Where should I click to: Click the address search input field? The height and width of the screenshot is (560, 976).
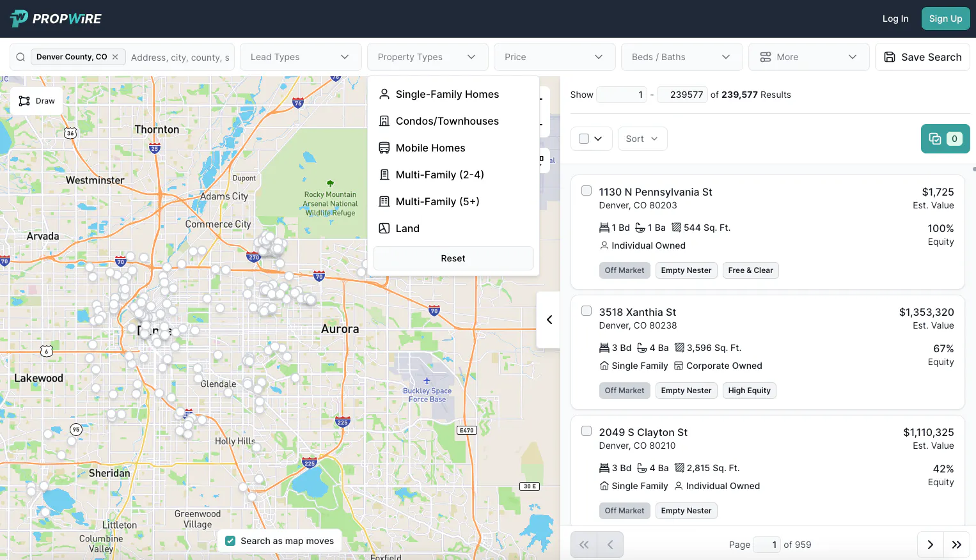tap(180, 58)
